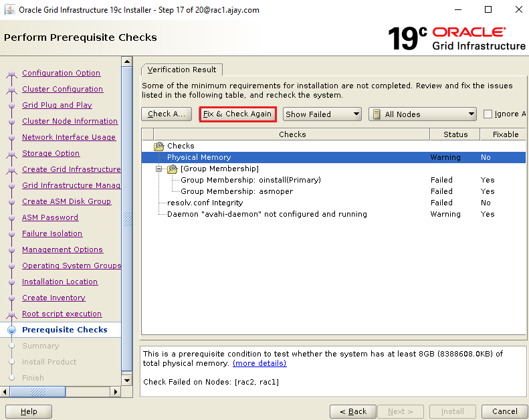Go to Create Grid Infrastructure step
Screen dimensions: 529x420
click(71, 169)
